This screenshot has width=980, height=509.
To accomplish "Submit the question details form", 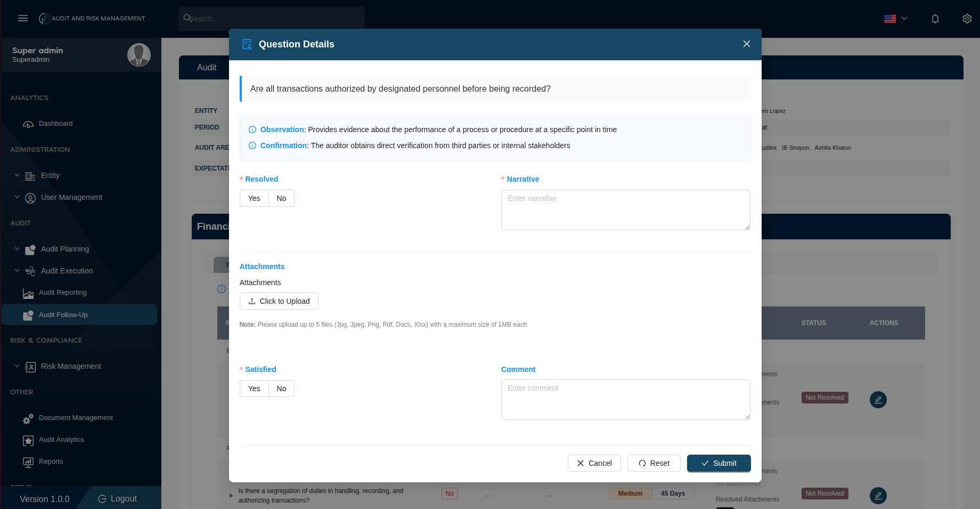I will [718, 463].
